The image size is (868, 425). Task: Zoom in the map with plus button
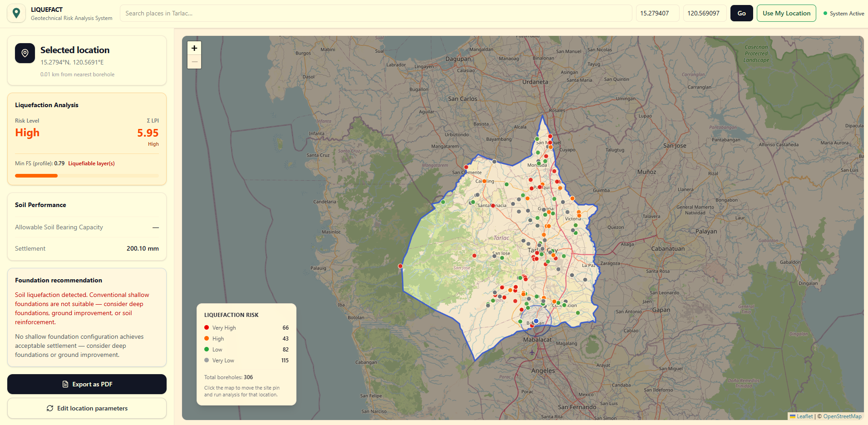click(x=194, y=48)
